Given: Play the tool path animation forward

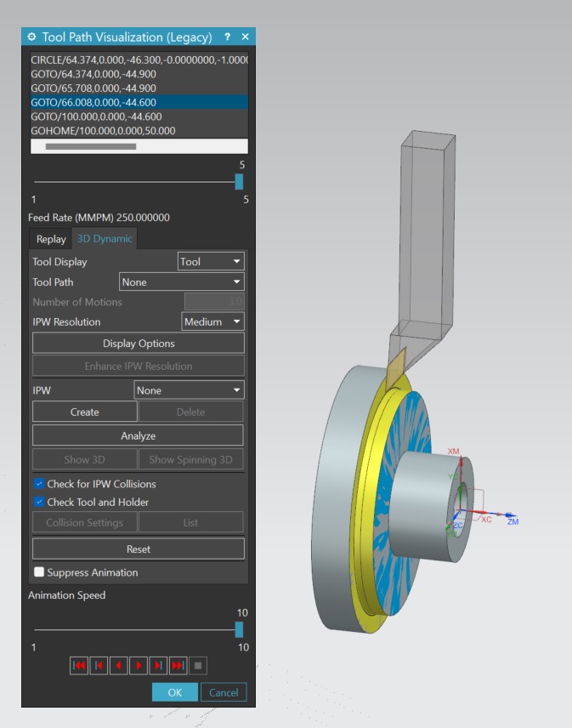Looking at the screenshot, I should pos(139,665).
